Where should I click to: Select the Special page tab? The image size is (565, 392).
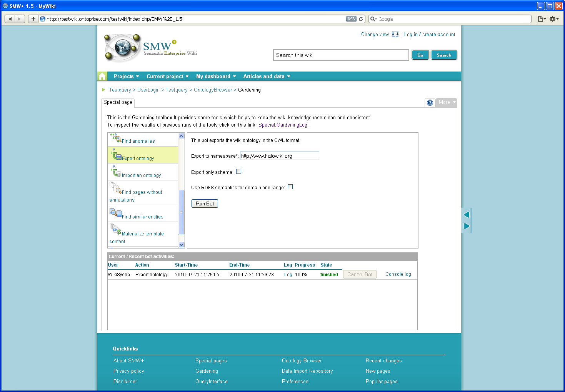(x=118, y=102)
